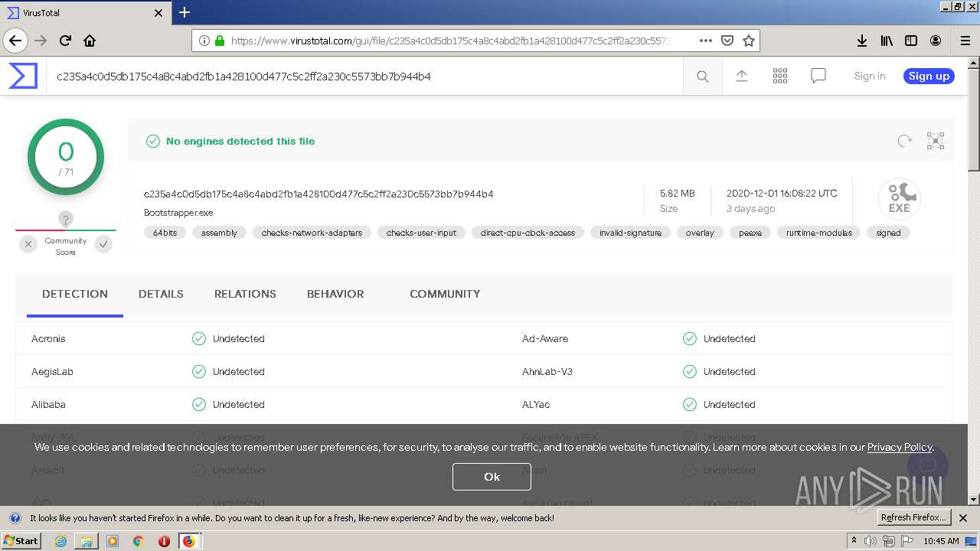This screenshot has width=980, height=551.
Task: Vote negative with the X community score icon
Action: pyautogui.click(x=28, y=244)
